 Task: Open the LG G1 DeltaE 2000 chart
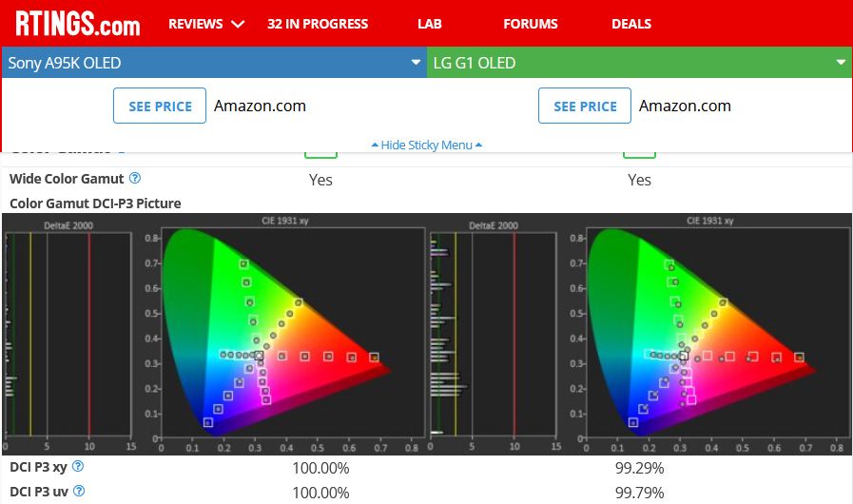pyautogui.click(x=494, y=336)
